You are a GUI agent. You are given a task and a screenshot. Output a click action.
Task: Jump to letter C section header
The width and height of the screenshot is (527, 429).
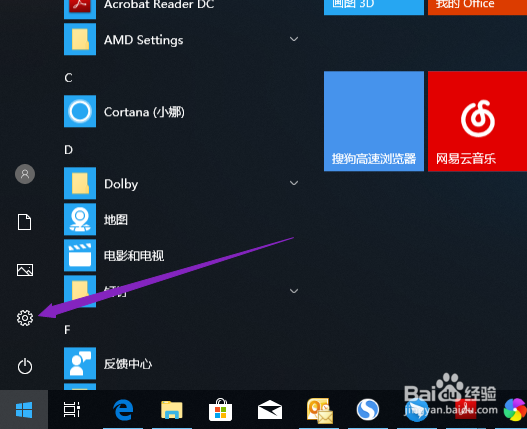tap(68, 78)
